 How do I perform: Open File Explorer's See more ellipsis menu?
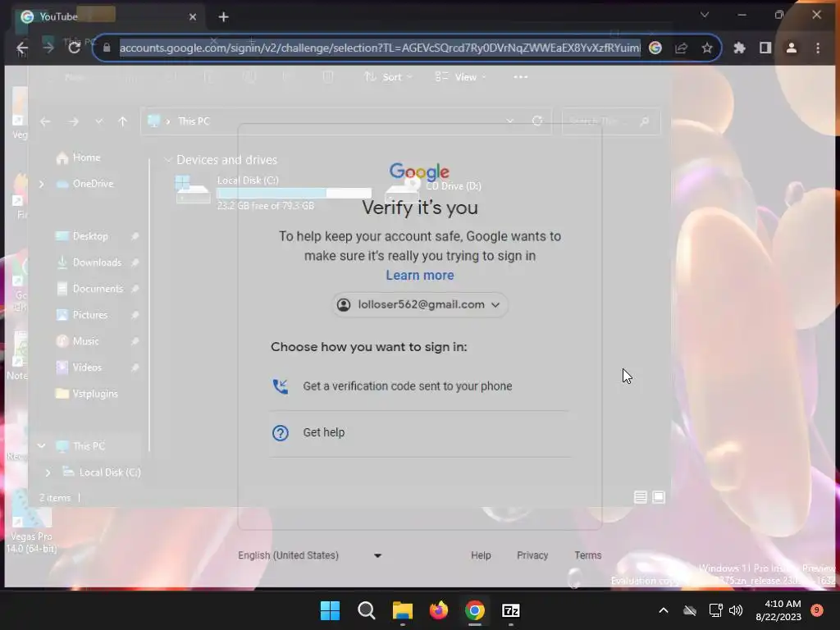pyautogui.click(x=520, y=77)
